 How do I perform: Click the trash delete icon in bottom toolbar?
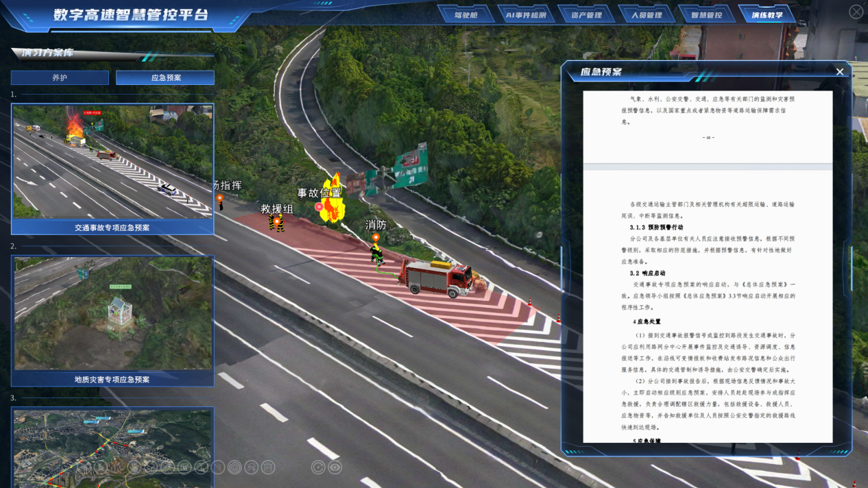click(268, 467)
